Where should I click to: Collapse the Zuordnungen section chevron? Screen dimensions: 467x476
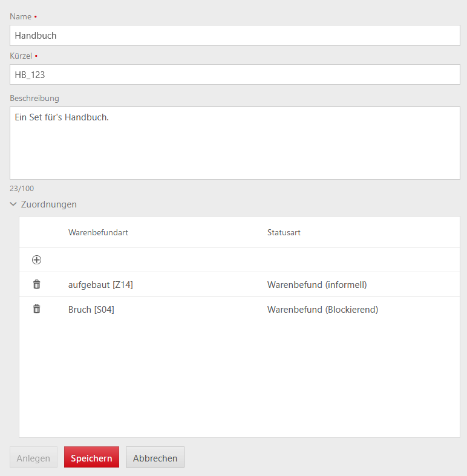pos(13,204)
